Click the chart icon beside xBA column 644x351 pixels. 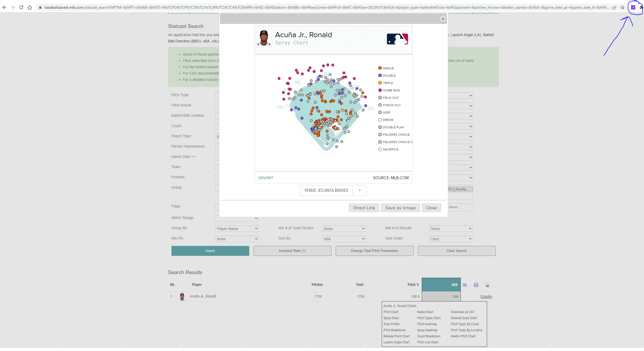[465, 285]
